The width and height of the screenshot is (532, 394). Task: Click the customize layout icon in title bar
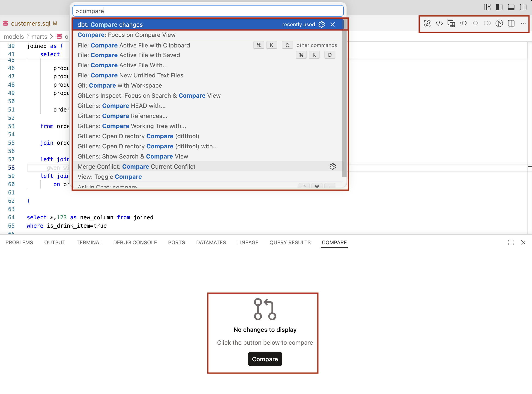click(487, 7)
